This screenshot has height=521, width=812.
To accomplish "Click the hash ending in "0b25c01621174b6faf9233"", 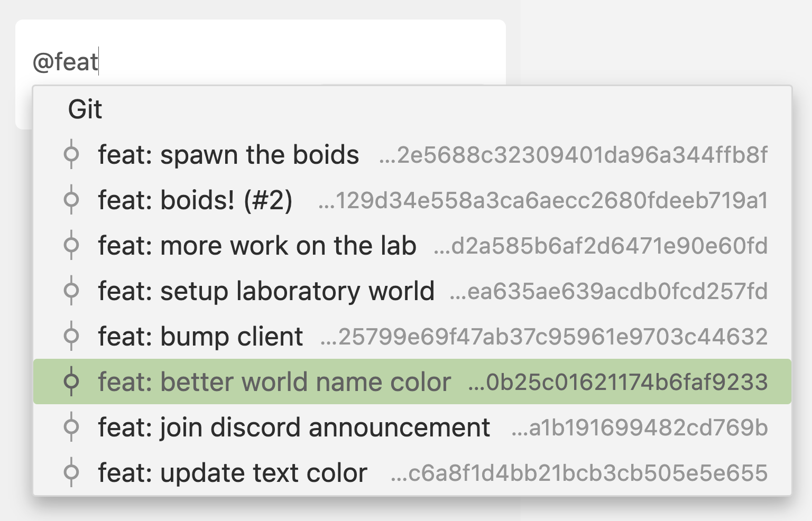I will (619, 382).
